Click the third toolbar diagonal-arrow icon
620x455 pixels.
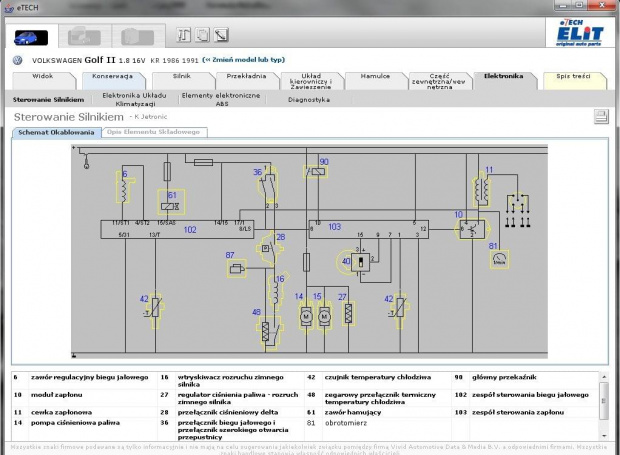pos(221,35)
